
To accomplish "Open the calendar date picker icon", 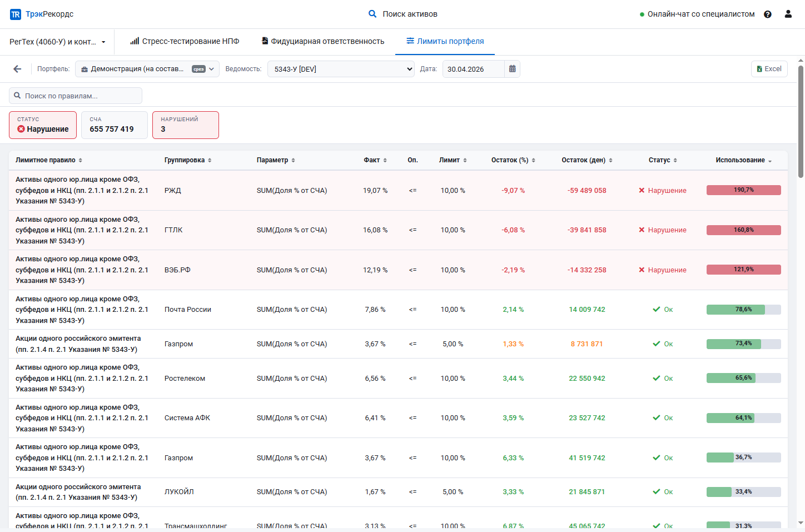I will click(513, 69).
